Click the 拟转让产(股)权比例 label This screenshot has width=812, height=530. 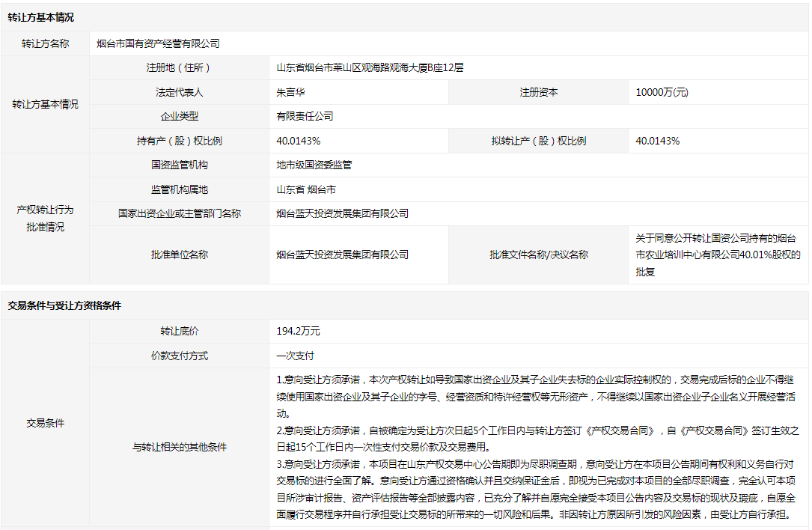538,141
